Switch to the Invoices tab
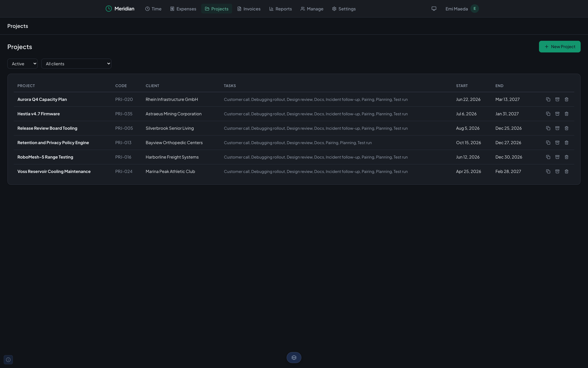Viewport: 588px width, 368px height. [249, 9]
